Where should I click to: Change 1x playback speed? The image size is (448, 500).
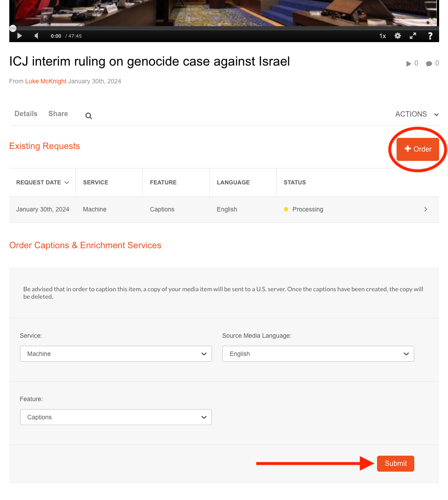pyautogui.click(x=382, y=36)
